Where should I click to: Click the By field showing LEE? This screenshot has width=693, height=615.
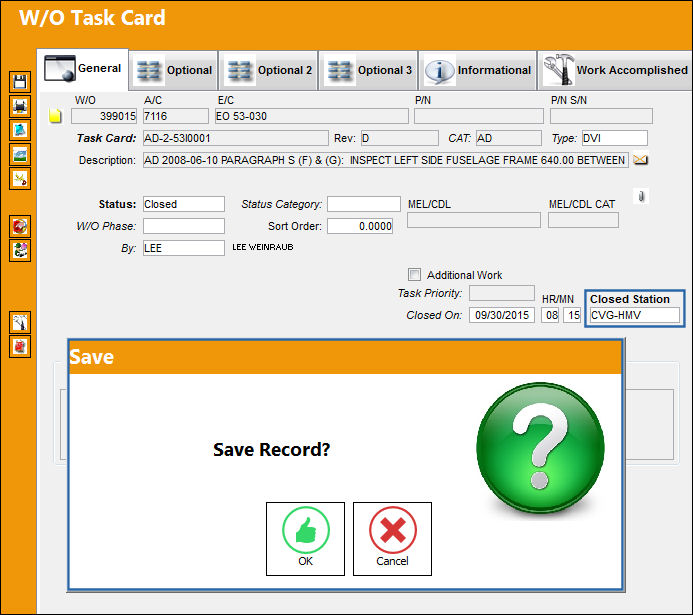pos(184,248)
